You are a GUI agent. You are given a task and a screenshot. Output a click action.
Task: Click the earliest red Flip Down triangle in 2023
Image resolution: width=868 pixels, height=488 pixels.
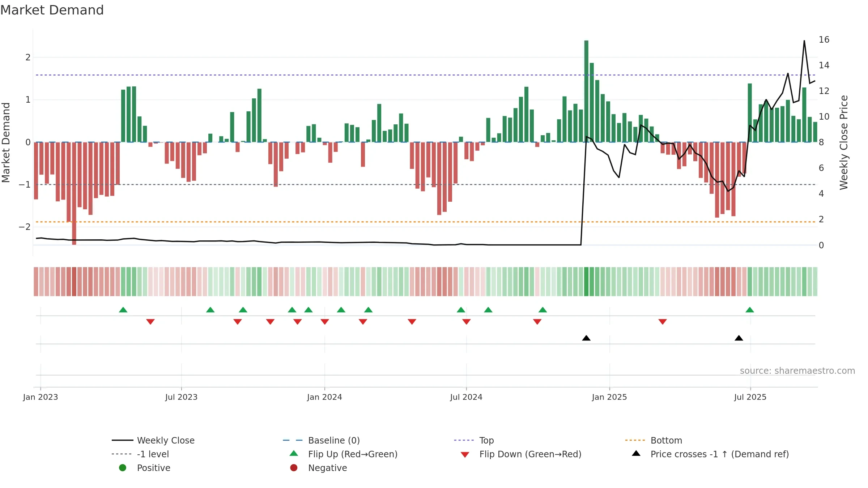click(150, 322)
